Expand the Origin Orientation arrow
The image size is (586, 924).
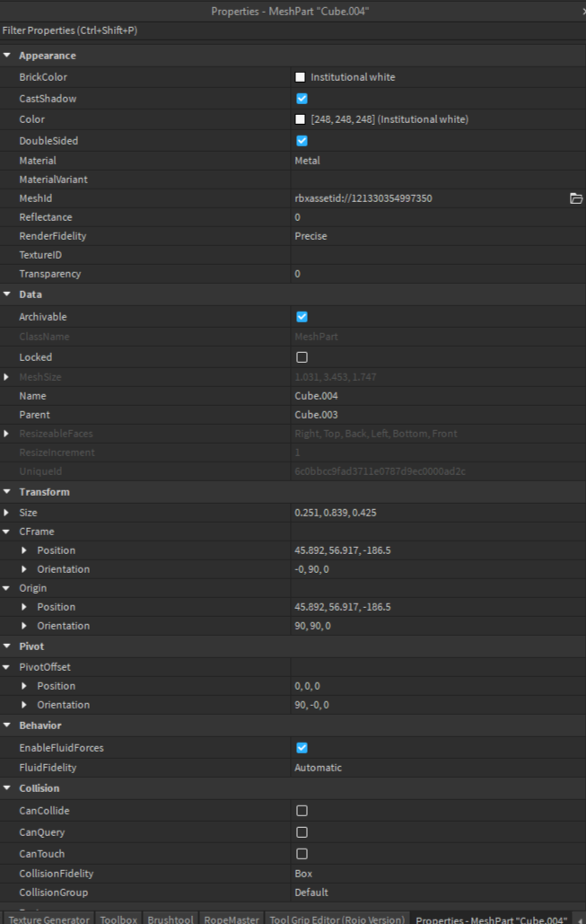[x=24, y=626]
